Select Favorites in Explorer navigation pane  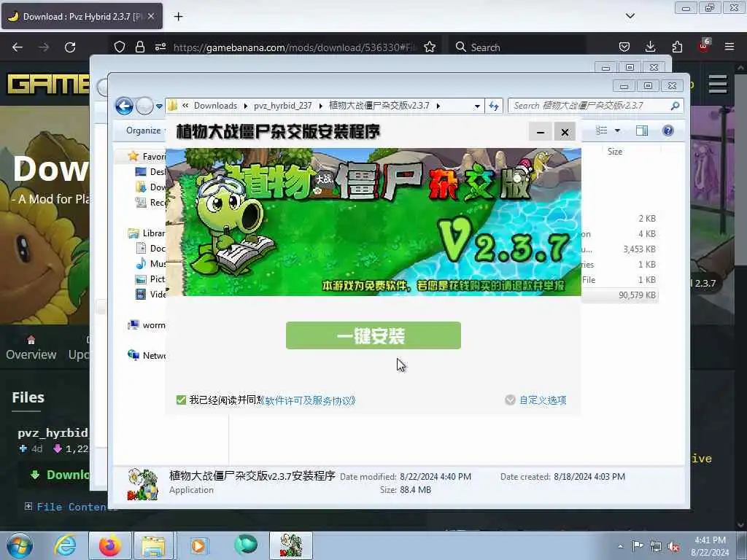click(147, 156)
